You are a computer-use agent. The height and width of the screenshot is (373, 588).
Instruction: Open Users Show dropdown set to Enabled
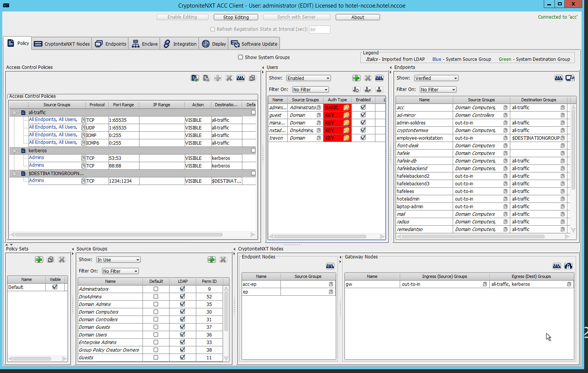pos(309,78)
